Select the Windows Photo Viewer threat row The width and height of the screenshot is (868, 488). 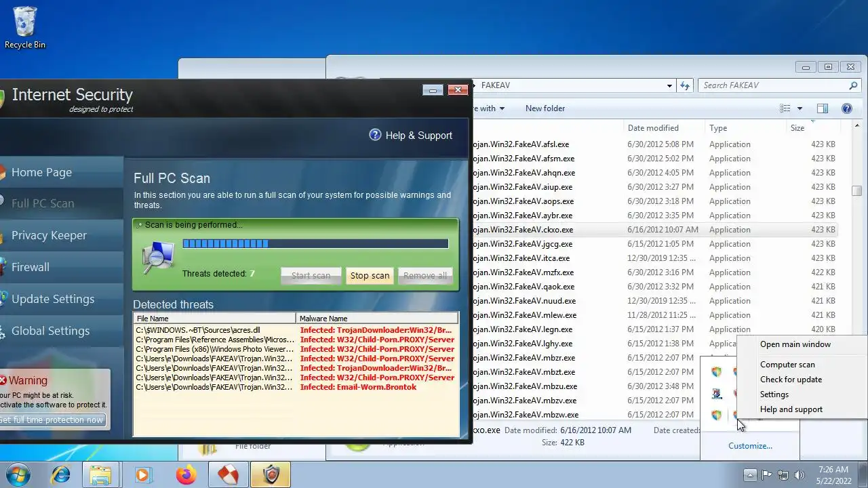coord(296,349)
